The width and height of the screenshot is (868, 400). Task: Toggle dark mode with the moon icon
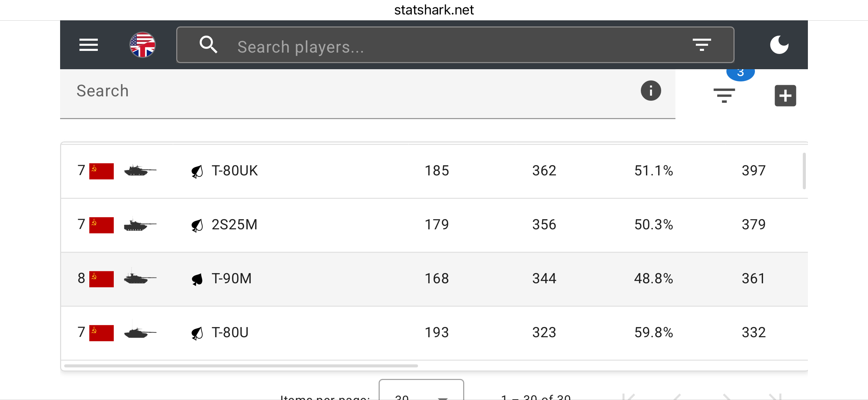(x=779, y=45)
